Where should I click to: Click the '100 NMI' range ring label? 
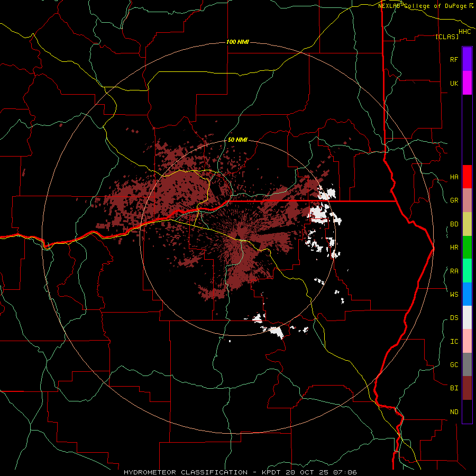click(x=237, y=42)
